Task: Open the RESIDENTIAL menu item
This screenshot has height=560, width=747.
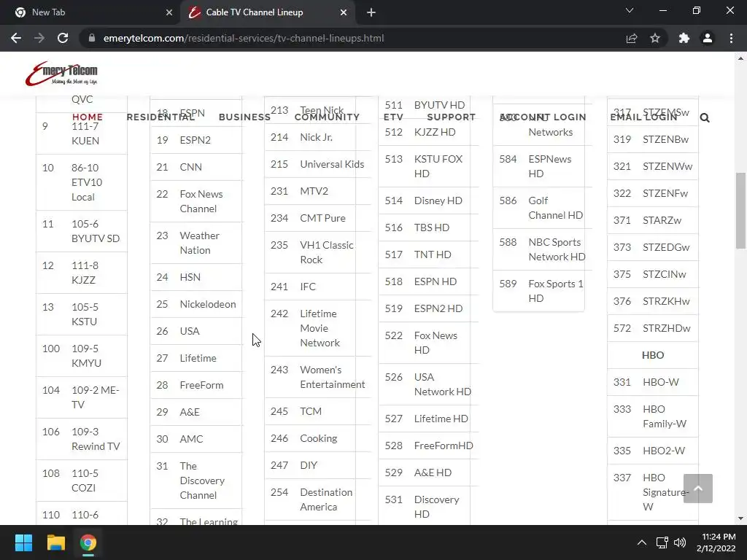Action: tap(160, 117)
